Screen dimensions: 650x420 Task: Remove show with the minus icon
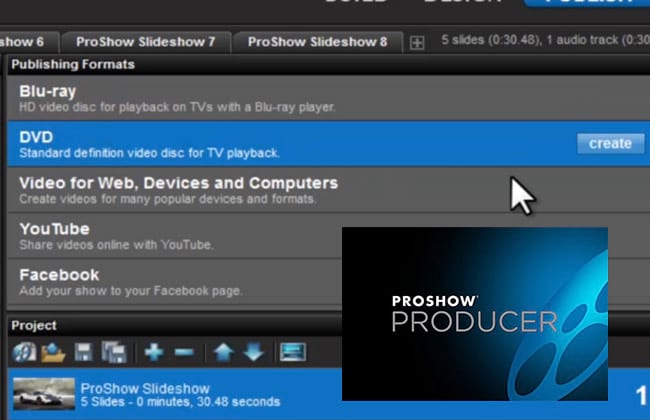pyautogui.click(x=184, y=352)
